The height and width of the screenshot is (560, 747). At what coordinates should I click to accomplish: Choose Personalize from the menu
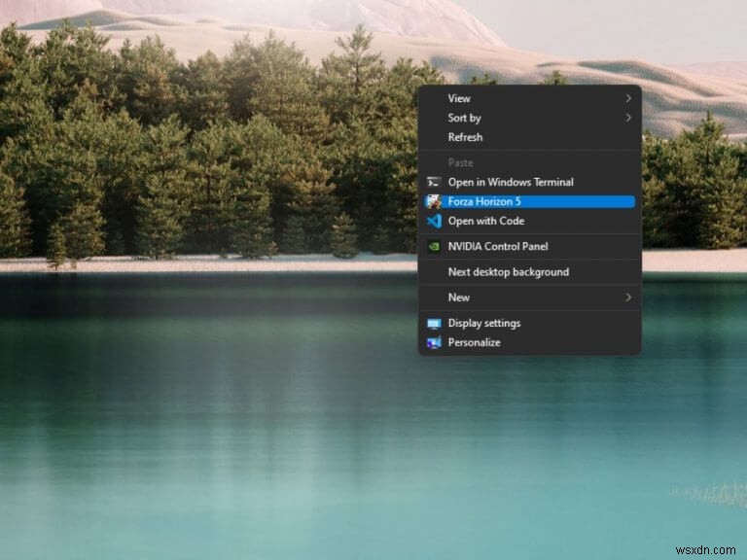[529, 342]
